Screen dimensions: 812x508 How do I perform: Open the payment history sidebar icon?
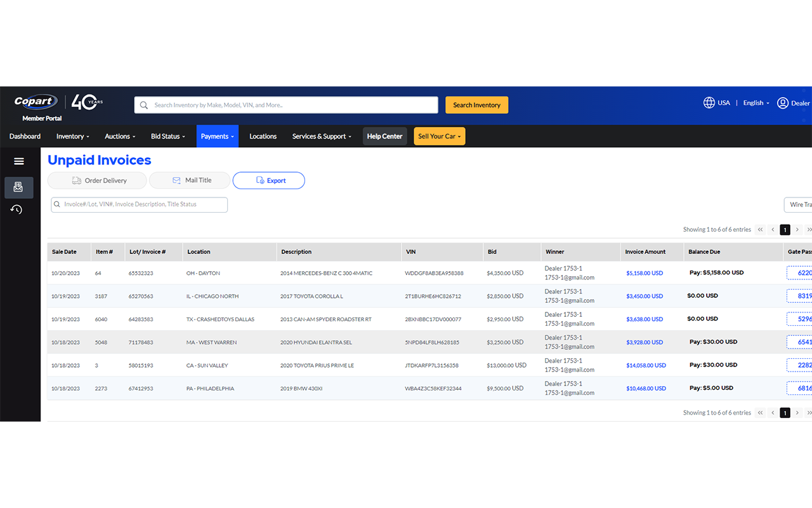(17, 210)
